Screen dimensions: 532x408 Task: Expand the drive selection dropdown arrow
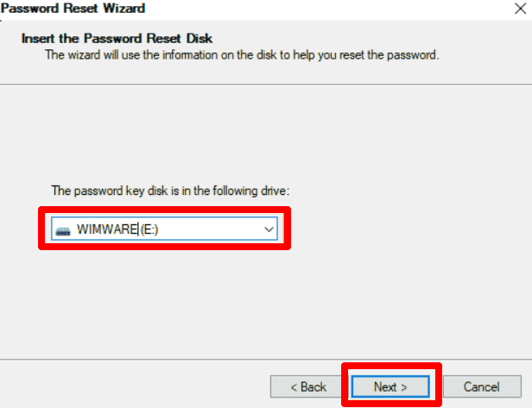269,229
